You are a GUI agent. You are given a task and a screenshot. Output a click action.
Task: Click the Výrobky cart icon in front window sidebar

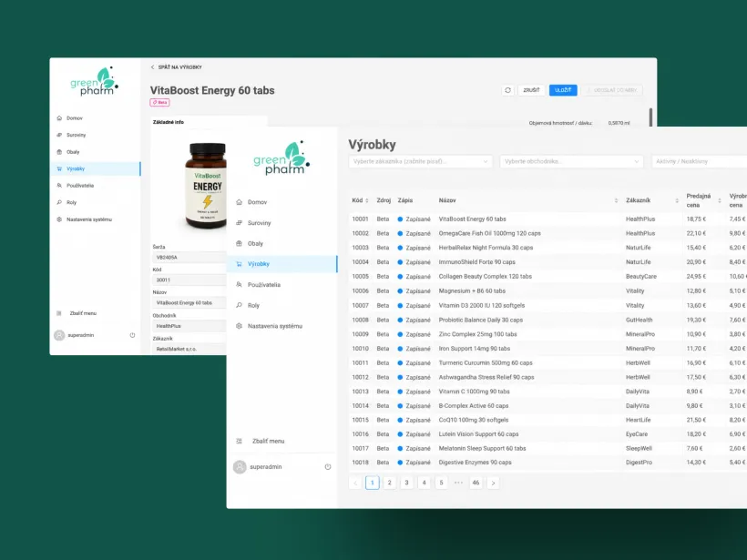pos(240,264)
